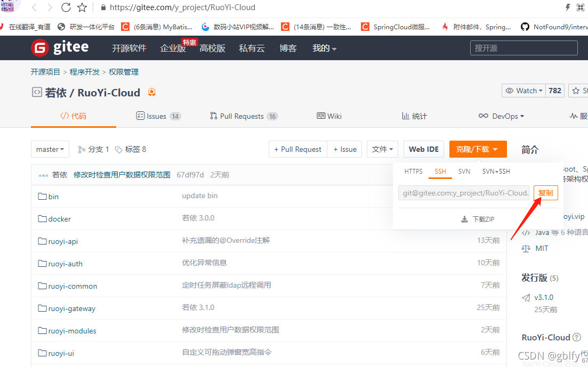This screenshot has height=367, width=588.
Task: Click the release paper-plane icon by v3.1.0
Action: 526,298
